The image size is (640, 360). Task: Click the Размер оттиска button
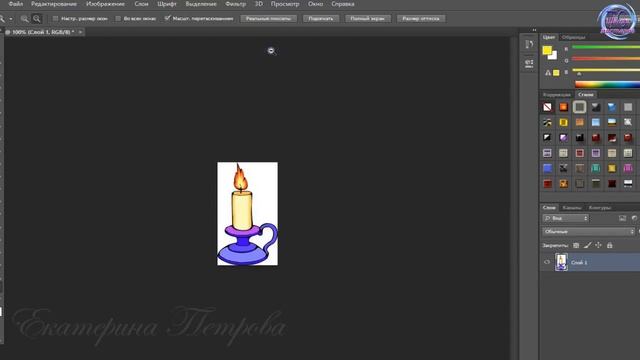click(x=420, y=18)
